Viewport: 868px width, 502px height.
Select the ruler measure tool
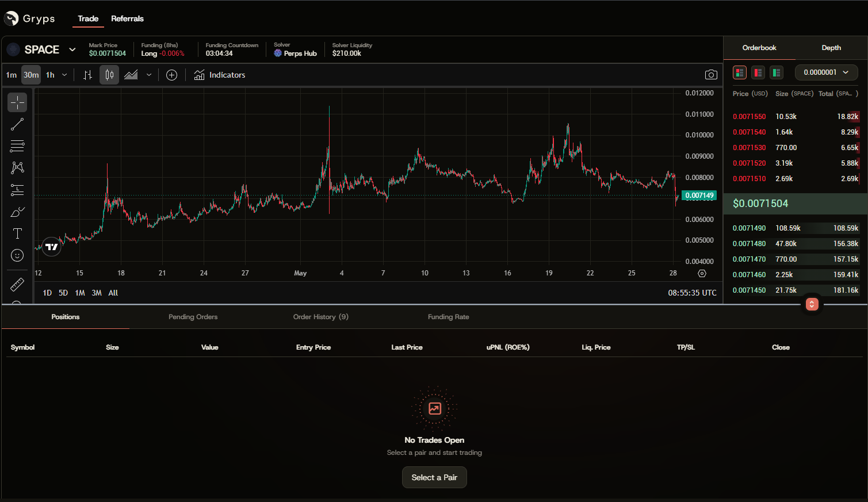(17, 284)
